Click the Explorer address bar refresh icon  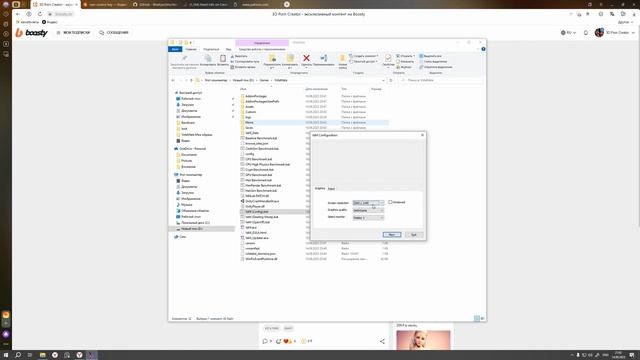point(391,80)
